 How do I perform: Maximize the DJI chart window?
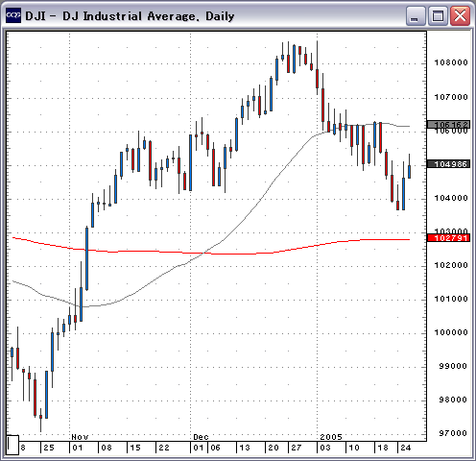(438, 15)
